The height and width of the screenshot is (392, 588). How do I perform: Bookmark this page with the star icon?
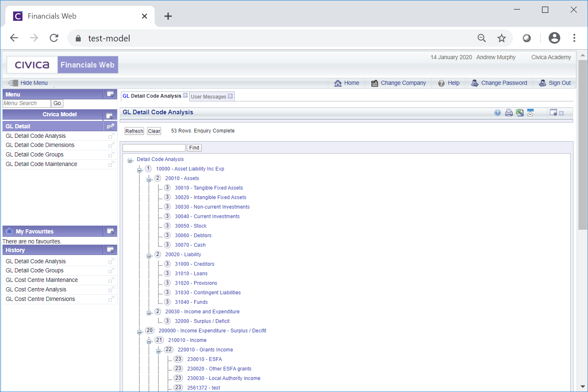[501, 38]
